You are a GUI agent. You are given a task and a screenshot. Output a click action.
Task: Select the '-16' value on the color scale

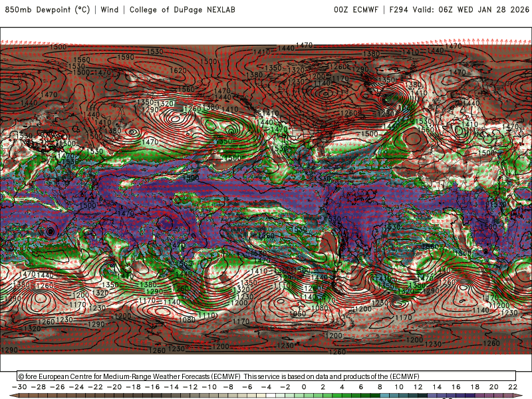point(152,387)
